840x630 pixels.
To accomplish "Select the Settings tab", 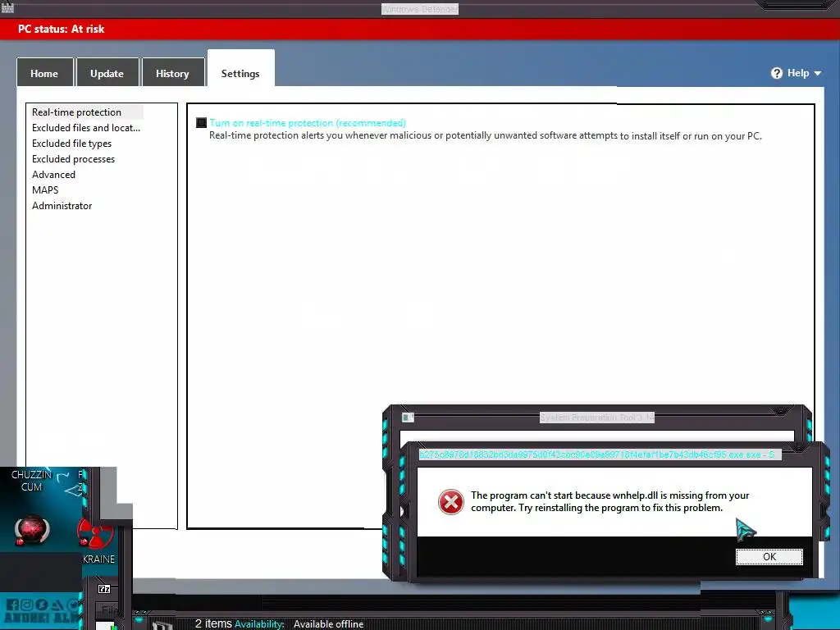I will pos(240,70).
